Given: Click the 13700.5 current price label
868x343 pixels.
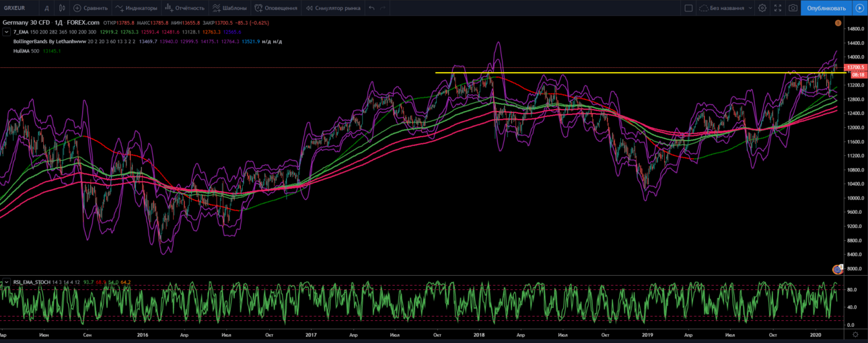Looking at the screenshot, I should [x=855, y=67].
